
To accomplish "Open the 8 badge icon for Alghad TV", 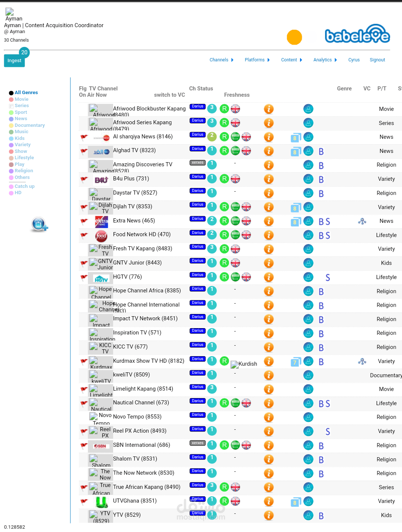I will pyautogui.click(x=296, y=151).
